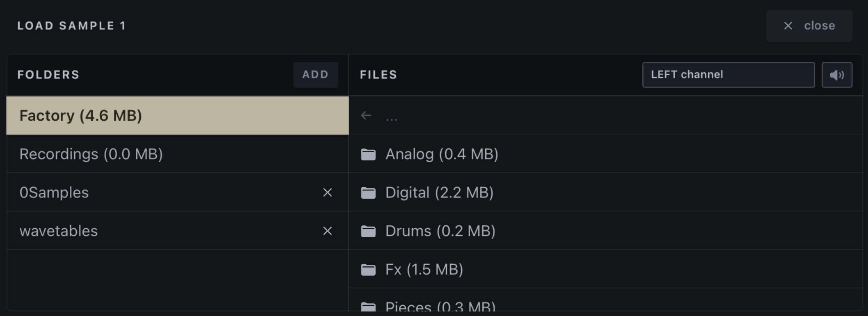This screenshot has height=316, width=868.
Task: Click the Fx folder icon
Action: pyautogui.click(x=368, y=270)
